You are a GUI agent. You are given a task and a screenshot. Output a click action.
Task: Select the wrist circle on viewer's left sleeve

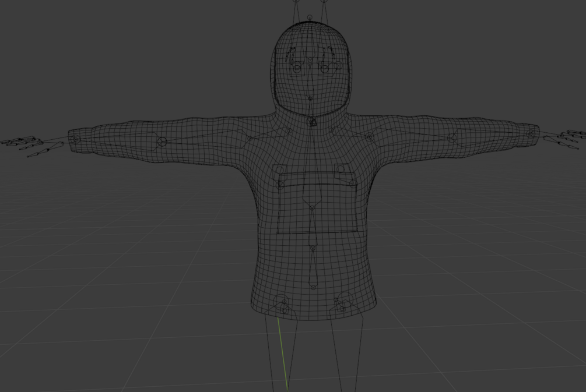coord(75,139)
